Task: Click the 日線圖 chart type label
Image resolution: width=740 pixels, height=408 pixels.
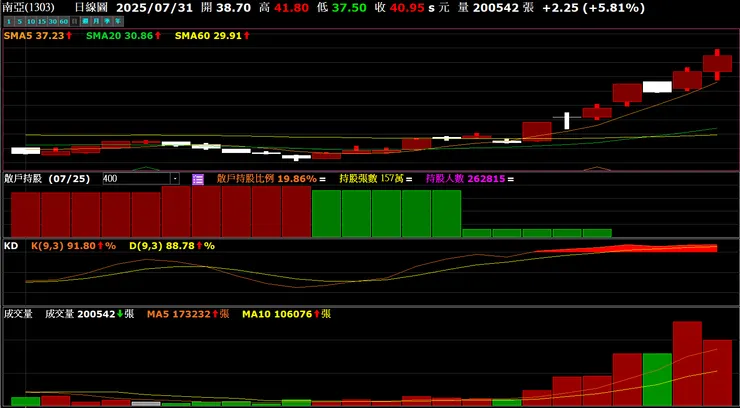Action: 92,8
